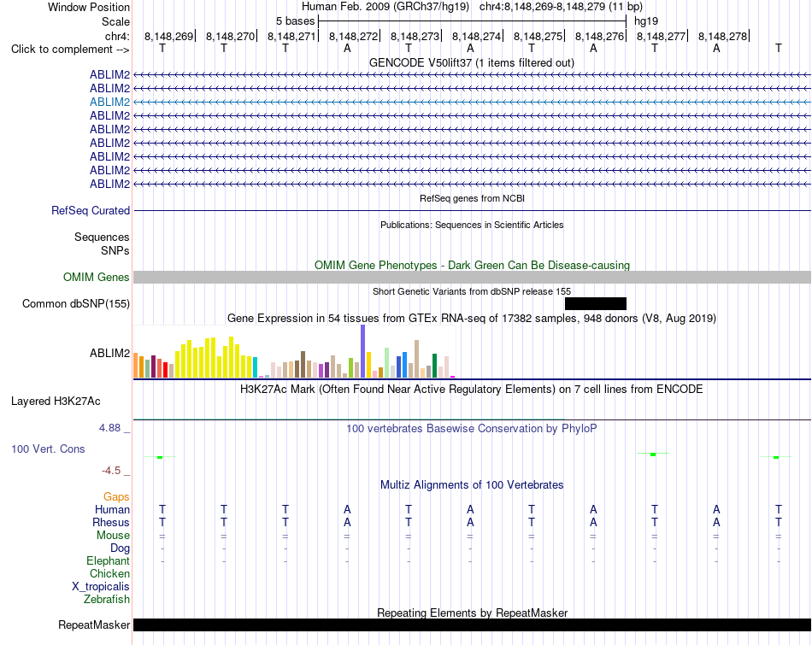
Task: Click 'Repeating Elements by RepeatMasker' title
Action: tap(472, 613)
